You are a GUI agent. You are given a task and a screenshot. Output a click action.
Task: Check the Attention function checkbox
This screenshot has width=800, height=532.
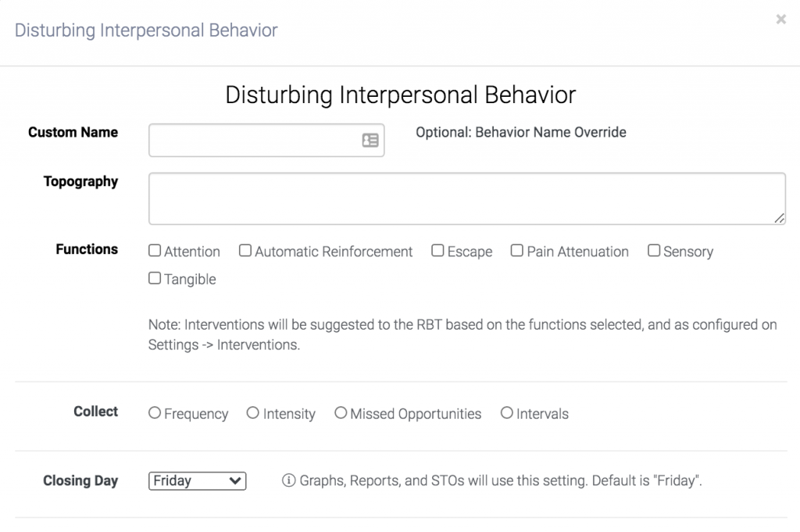[155, 251]
